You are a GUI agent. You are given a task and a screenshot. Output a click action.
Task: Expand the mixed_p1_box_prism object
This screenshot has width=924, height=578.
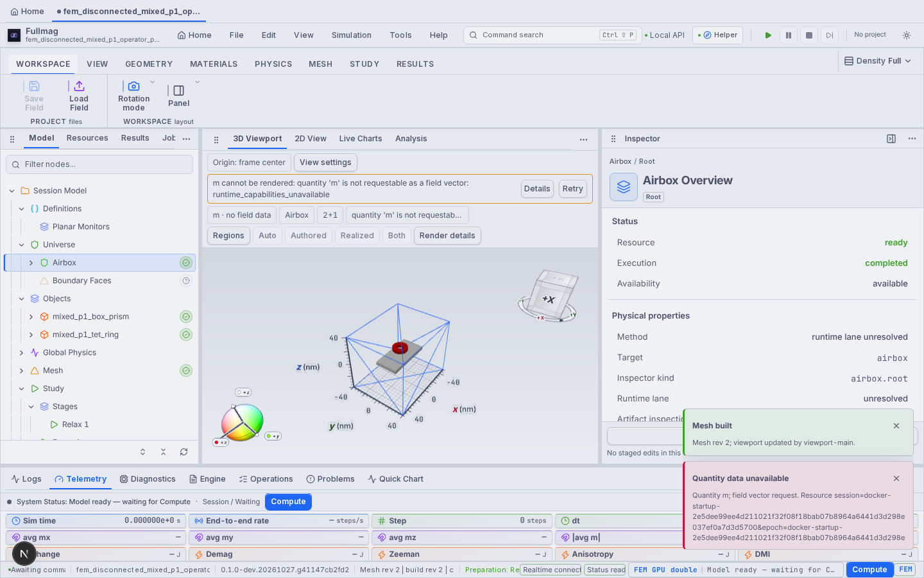[31, 317]
